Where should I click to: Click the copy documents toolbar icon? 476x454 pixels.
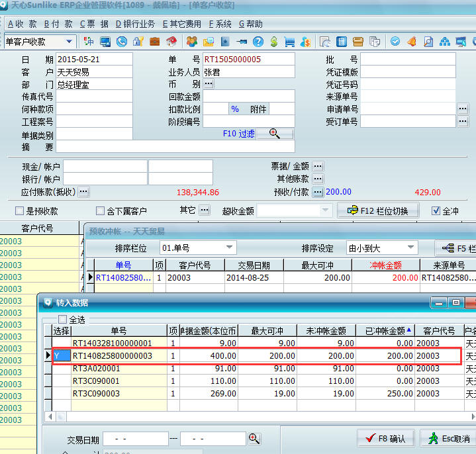(375, 42)
